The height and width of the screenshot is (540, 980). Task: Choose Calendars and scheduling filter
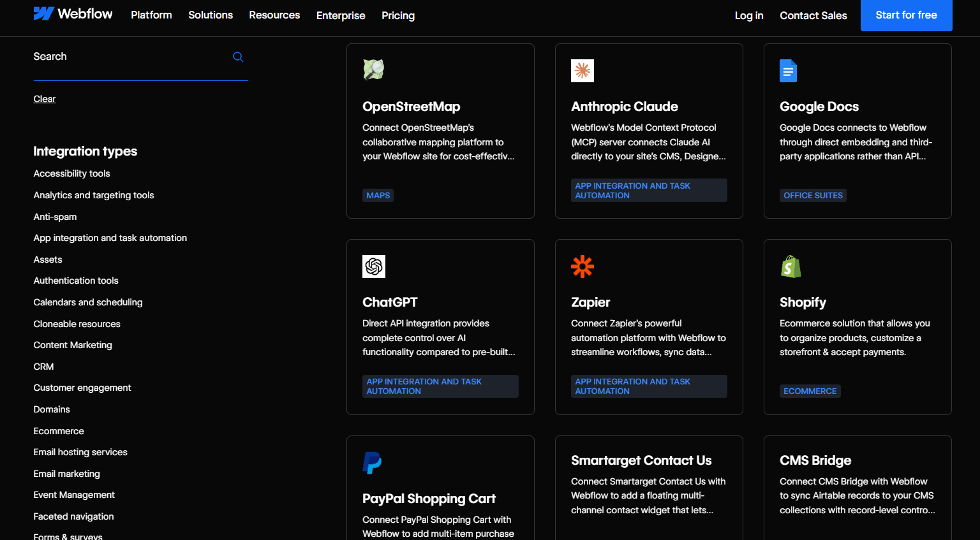[x=88, y=302]
